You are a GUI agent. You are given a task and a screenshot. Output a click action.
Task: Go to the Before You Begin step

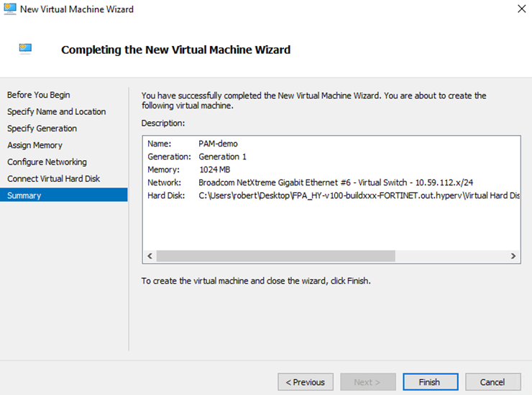tap(39, 95)
